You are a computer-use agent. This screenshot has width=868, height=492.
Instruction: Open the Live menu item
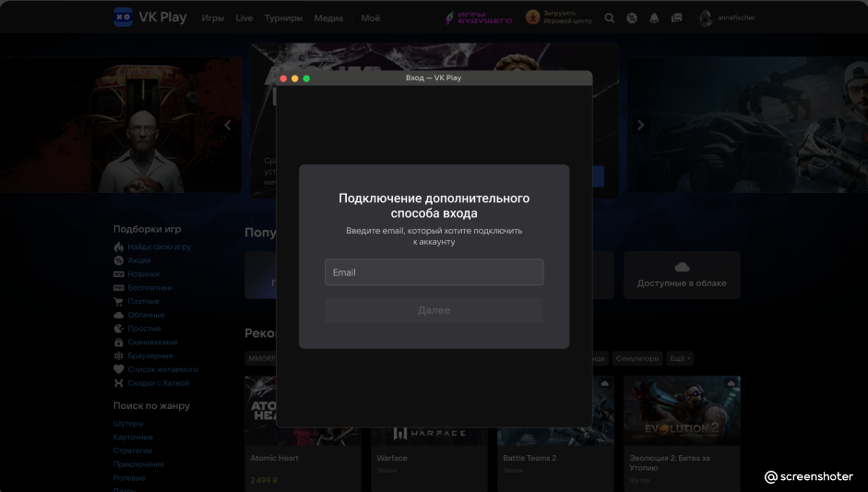[x=244, y=18]
